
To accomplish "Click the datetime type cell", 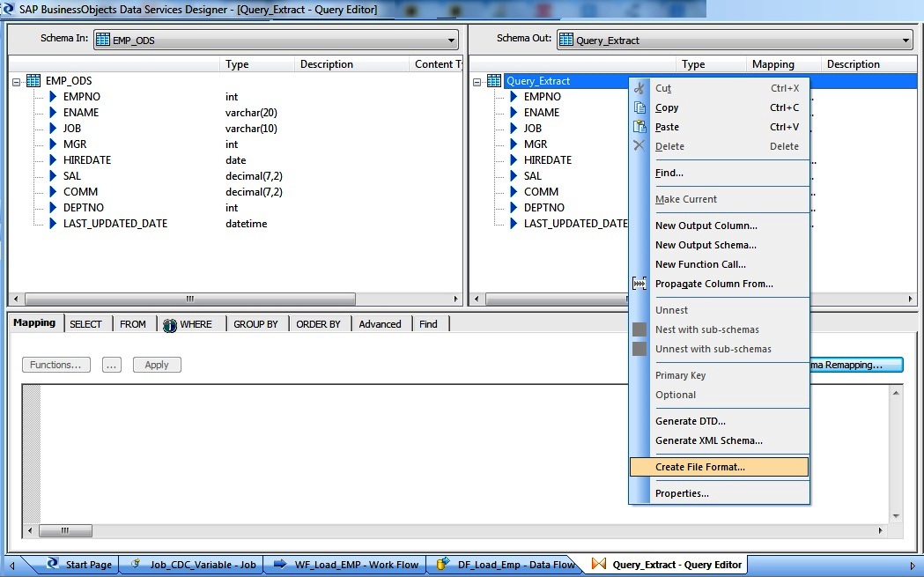I will (247, 224).
